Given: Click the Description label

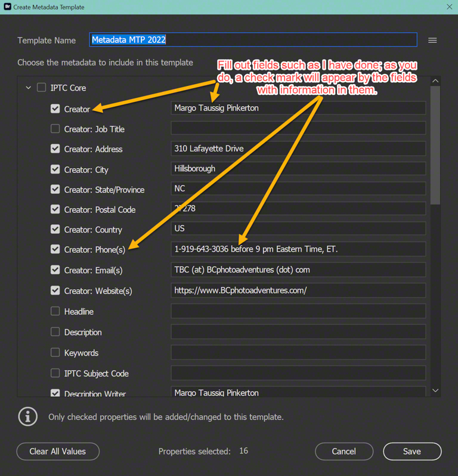Looking at the screenshot, I should [x=83, y=332].
